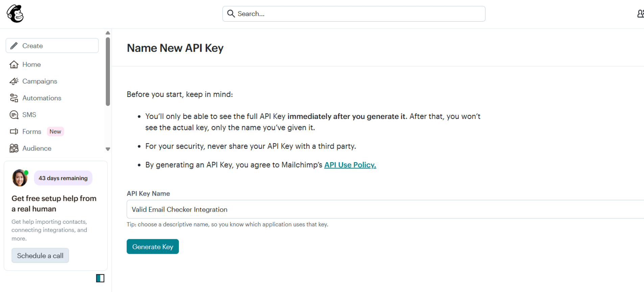Open the API Use Policy link

350,165
